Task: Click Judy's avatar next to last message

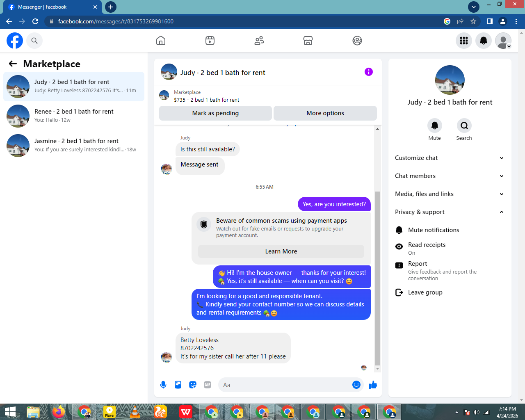Action: 167,357
